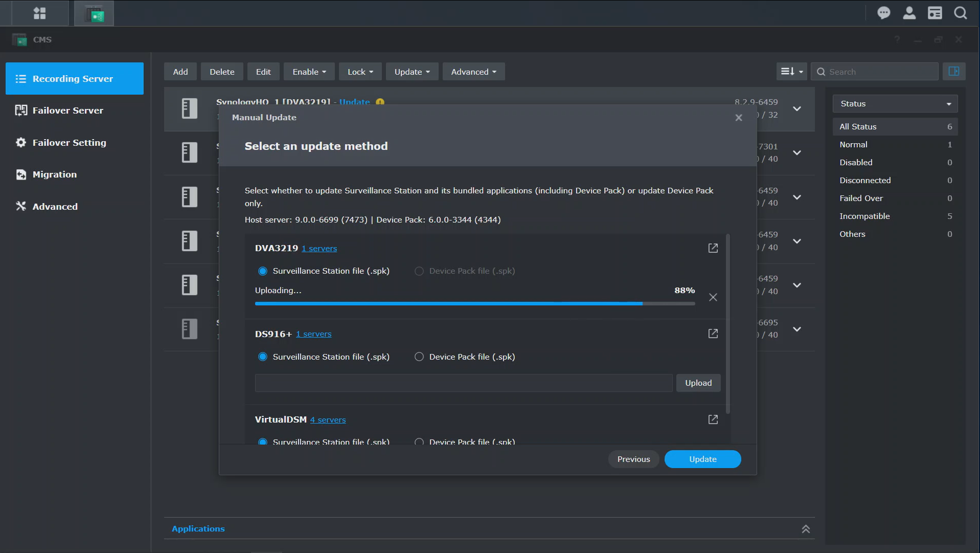Image resolution: width=980 pixels, height=553 pixels.
Task: Select DVA3219 Surveillance Station file option
Action: pos(263,271)
